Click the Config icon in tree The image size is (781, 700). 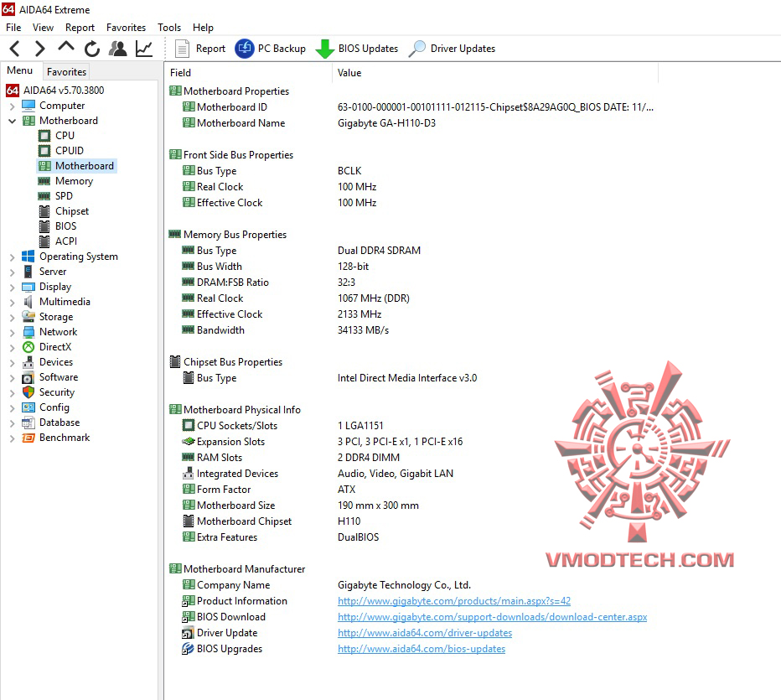pyautogui.click(x=28, y=407)
